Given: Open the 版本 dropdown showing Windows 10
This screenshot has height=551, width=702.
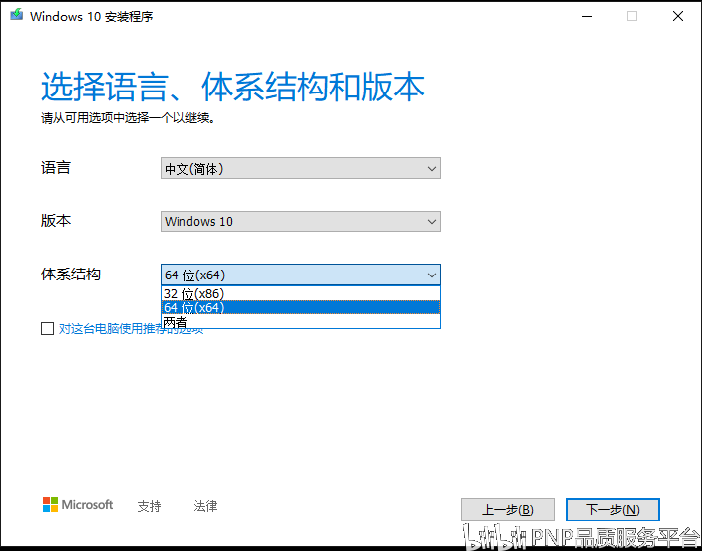Looking at the screenshot, I should [301, 222].
